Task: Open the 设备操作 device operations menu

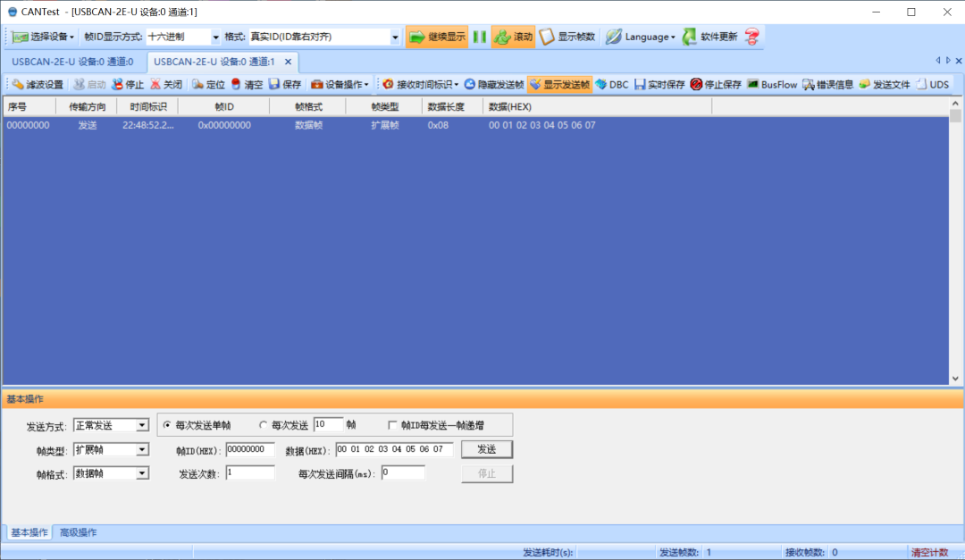Action: click(x=340, y=84)
